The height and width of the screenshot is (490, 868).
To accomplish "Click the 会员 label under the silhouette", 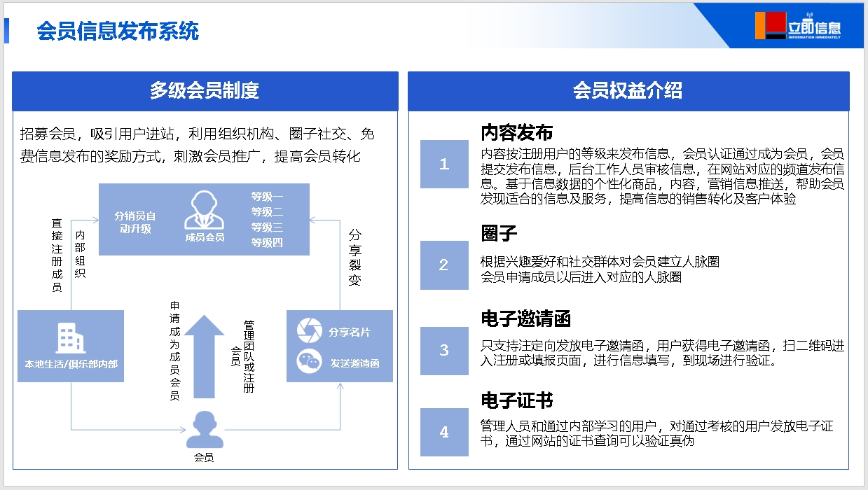I will point(204,458).
